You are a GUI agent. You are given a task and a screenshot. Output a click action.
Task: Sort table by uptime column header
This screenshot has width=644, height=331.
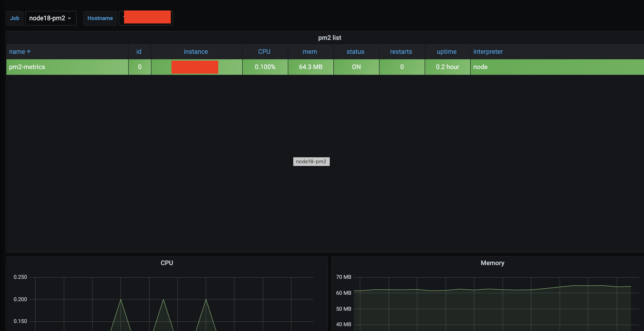pyautogui.click(x=447, y=52)
